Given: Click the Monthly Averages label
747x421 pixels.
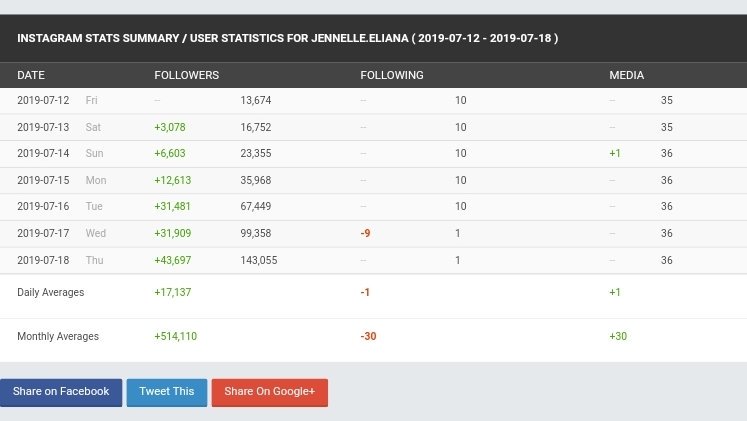Looking at the screenshot, I should coord(58,336).
